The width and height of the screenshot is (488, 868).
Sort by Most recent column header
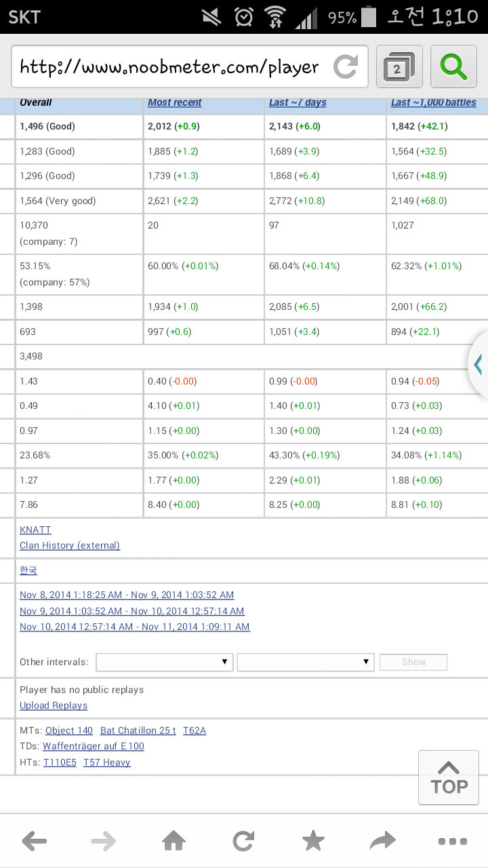[175, 102]
